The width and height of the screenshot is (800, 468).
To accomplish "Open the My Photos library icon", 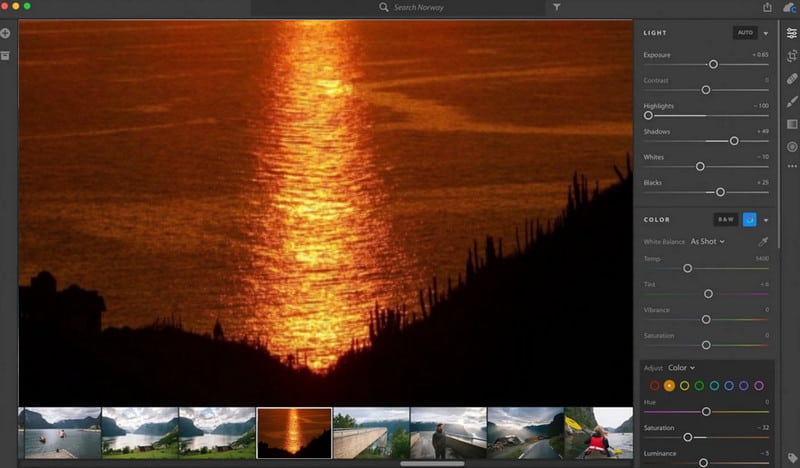I will tap(6, 55).
